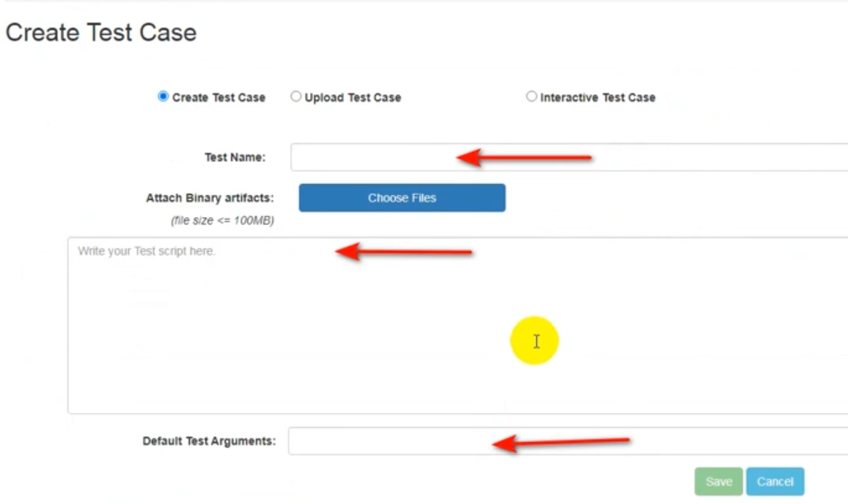The height and width of the screenshot is (504, 848).
Task: Click the "Default Test Arguments:" label
Action: (209, 441)
